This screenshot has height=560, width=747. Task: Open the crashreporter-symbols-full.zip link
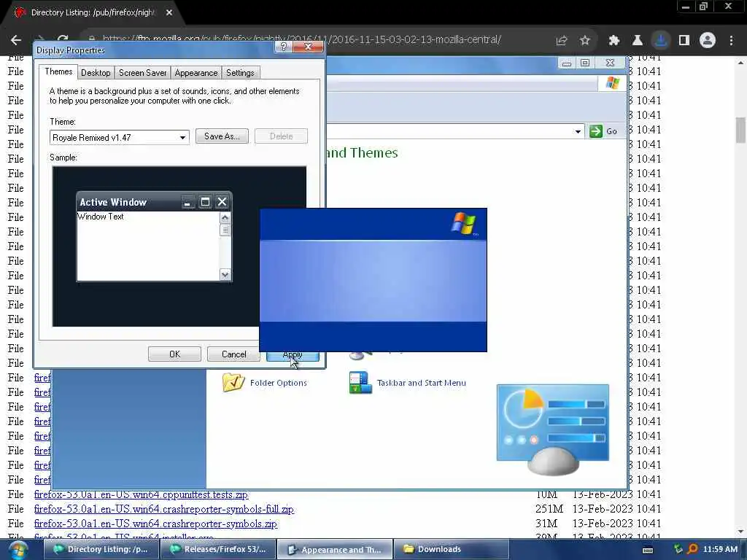pyautogui.click(x=164, y=509)
